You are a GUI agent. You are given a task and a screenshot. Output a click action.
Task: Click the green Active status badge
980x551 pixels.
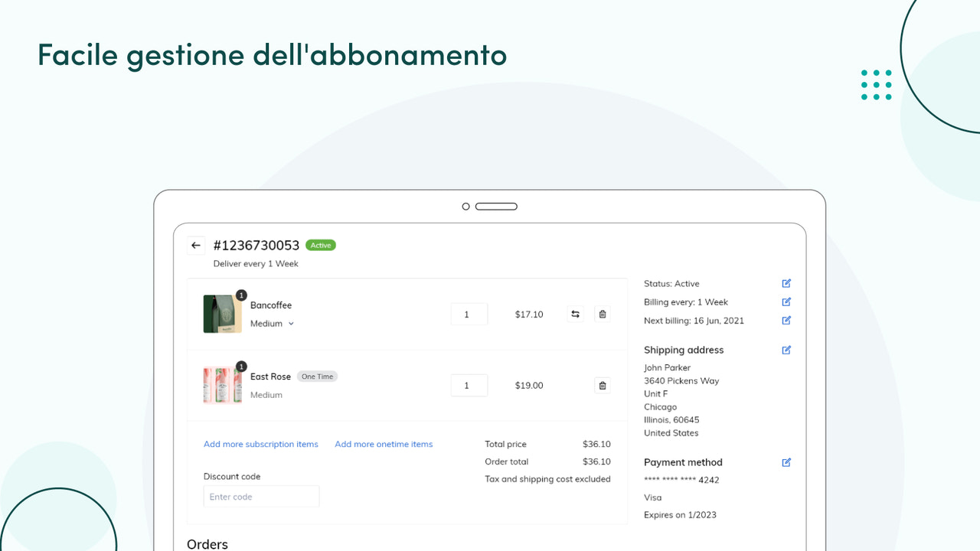(x=321, y=246)
